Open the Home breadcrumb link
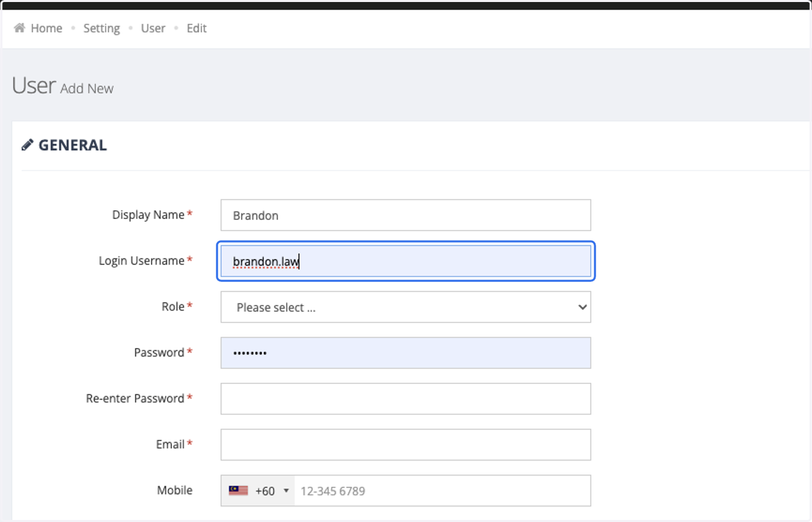The width and height of the screenshot is (812, 522). click(x=46, y=28)
